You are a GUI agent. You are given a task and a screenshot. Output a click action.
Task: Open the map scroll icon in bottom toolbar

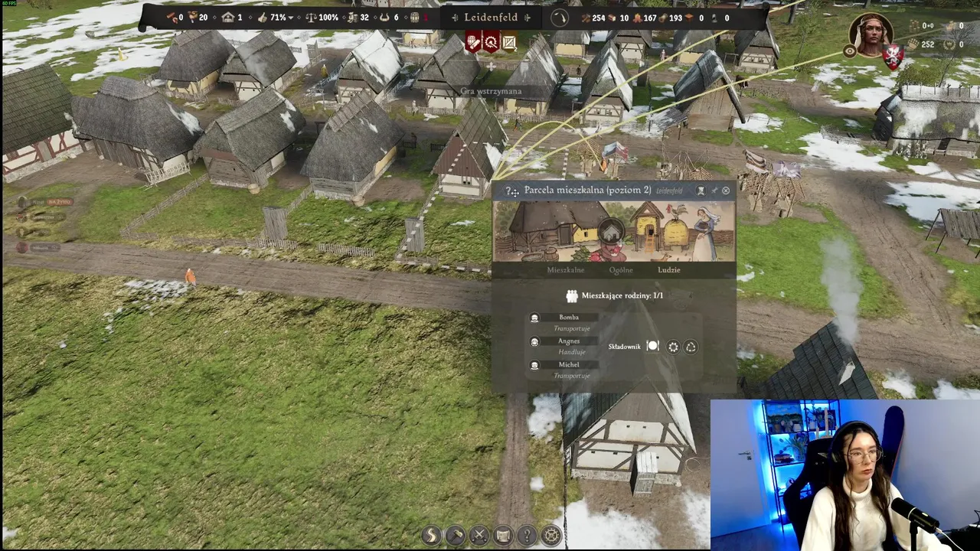click(503, 536)
